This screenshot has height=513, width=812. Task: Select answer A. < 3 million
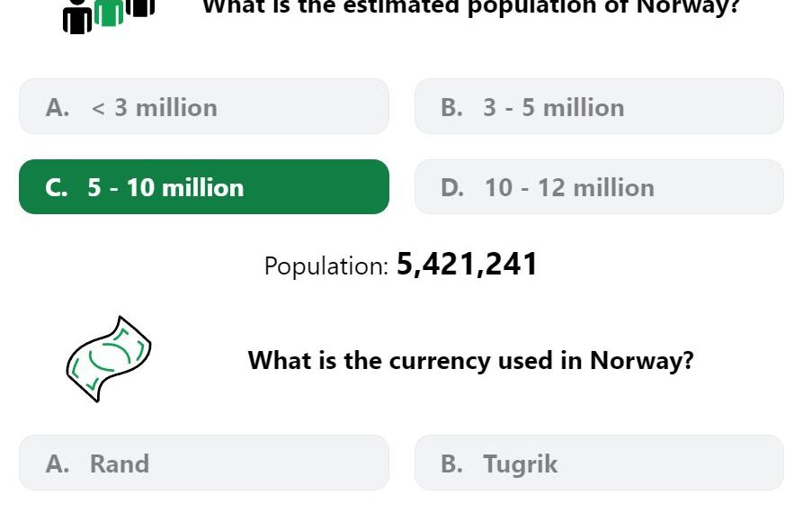point(204,107)
